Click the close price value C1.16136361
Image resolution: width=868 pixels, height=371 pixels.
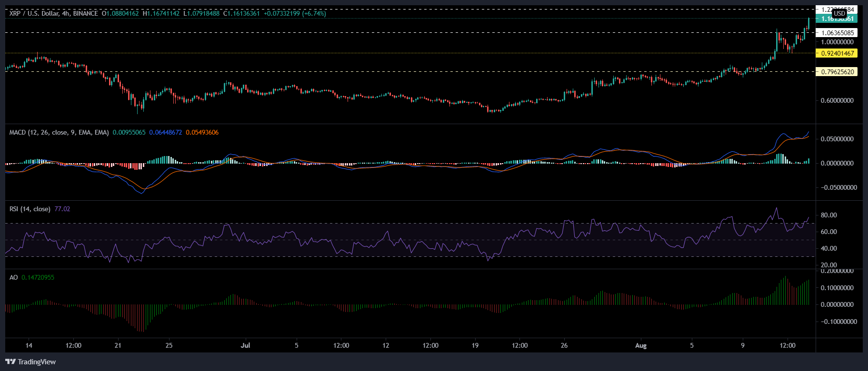coord(241,13)
